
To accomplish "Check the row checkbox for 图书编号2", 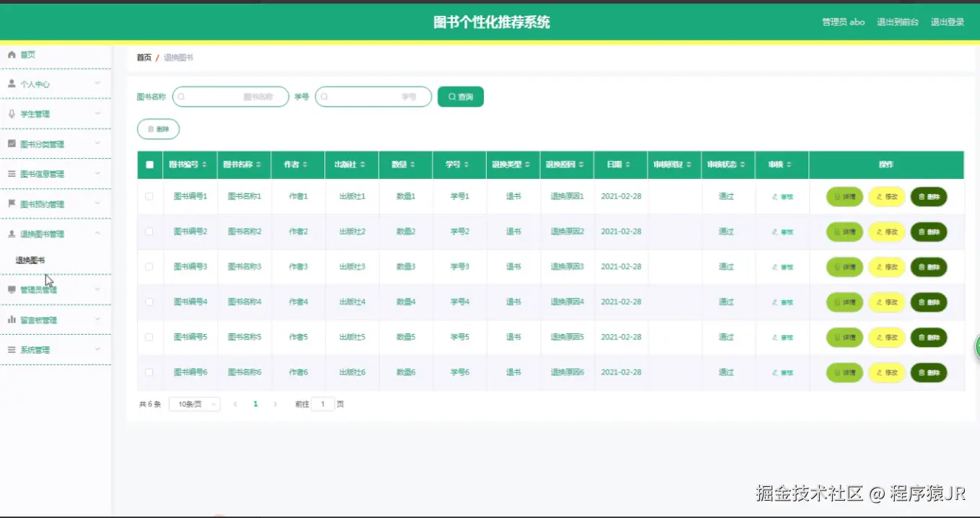I will (149, 232).
